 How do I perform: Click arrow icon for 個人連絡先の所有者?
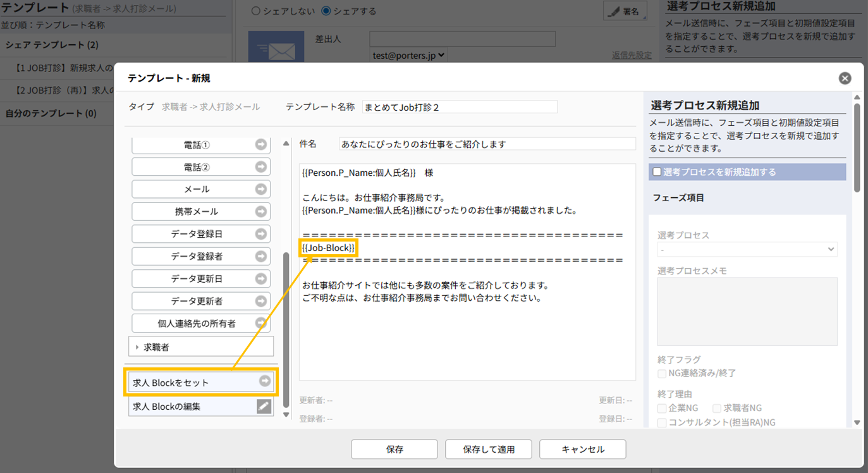(261, 323)
